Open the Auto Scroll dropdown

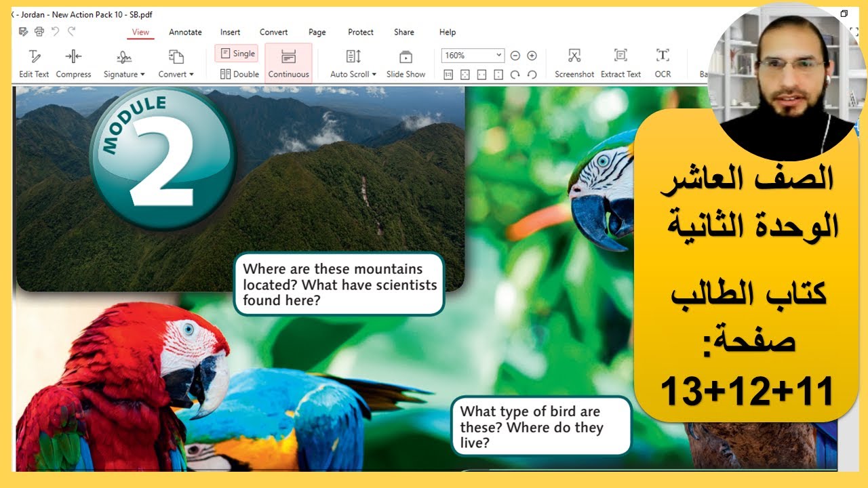353,64
